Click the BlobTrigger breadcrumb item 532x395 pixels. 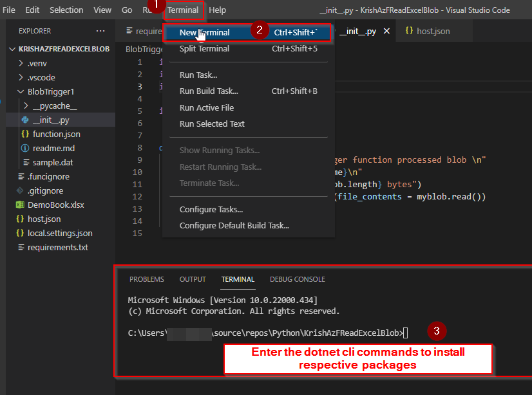click(x=144, y=50)
